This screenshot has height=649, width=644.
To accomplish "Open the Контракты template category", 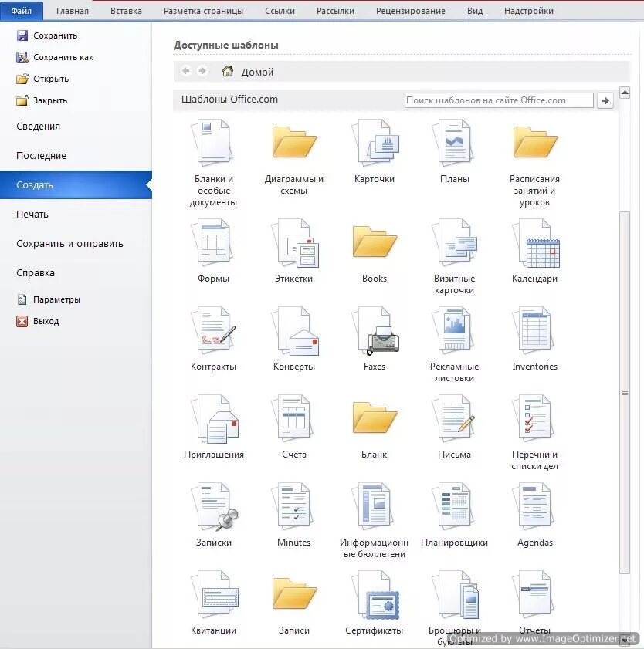I will tap(213, 339).
